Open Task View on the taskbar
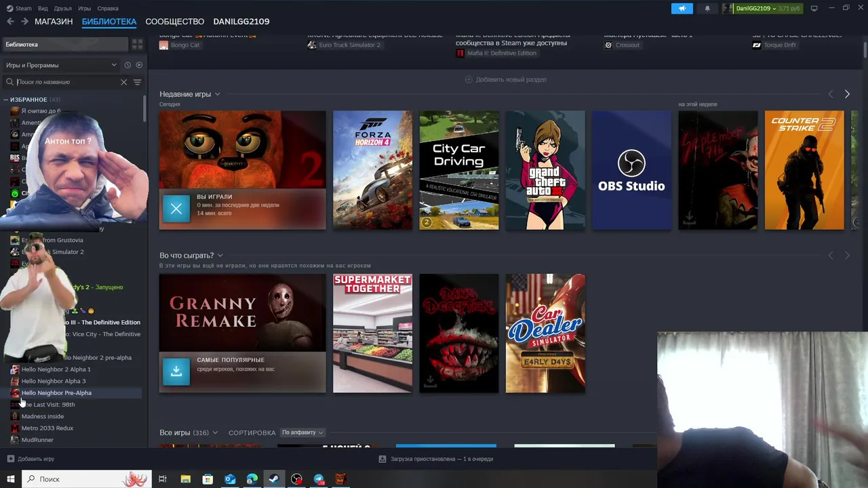868x488 pixels. 163,479
